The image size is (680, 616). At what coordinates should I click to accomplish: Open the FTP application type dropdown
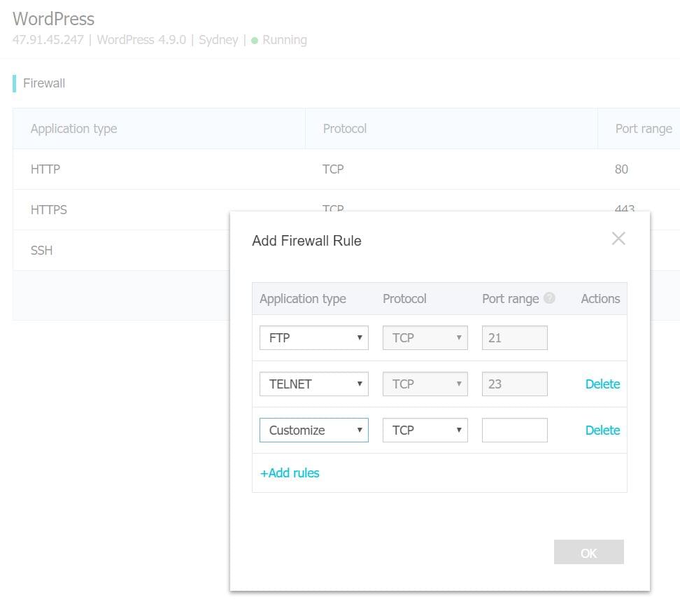pyautogui.click(x=313, y=337)
